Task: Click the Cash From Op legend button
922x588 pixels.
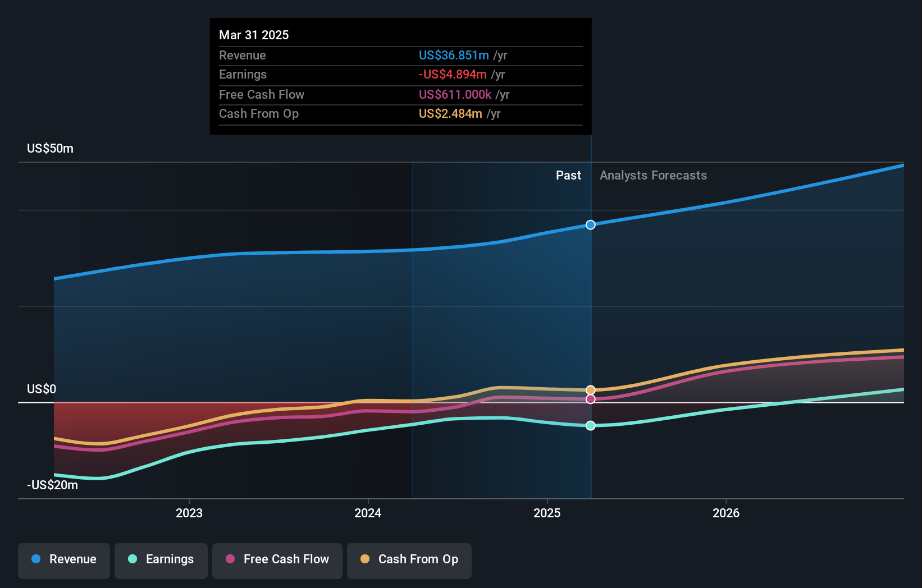Action: (x=409, y=560)
